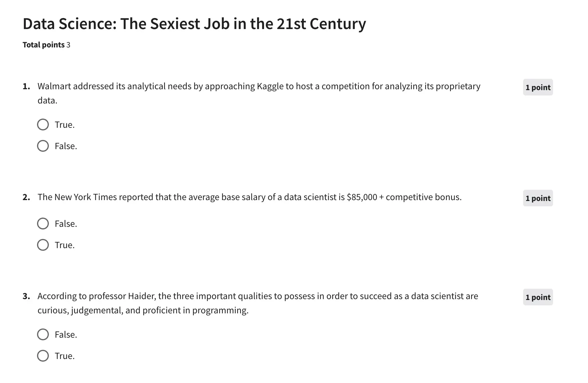The height and width of the screenshot is (383, 588).
Task: Click the 'Total points' label
Action: tap(44, 45)
